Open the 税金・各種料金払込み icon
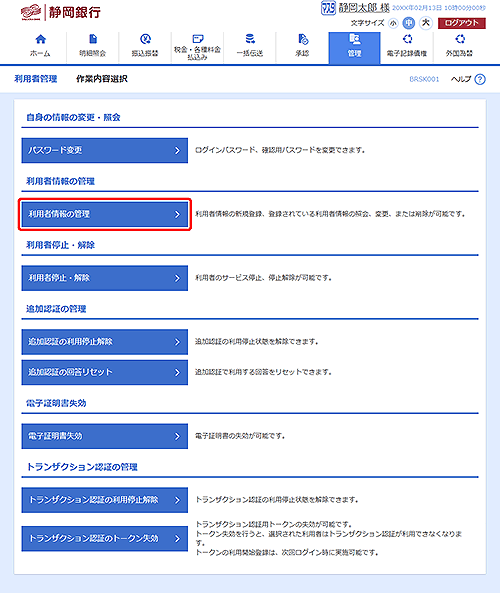 click(x=197, y=39)
